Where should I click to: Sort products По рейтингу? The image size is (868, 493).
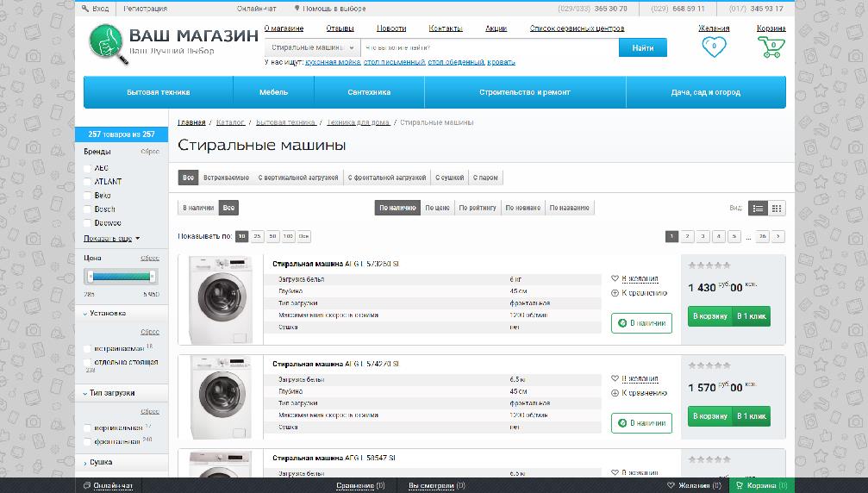pos(478,208)
